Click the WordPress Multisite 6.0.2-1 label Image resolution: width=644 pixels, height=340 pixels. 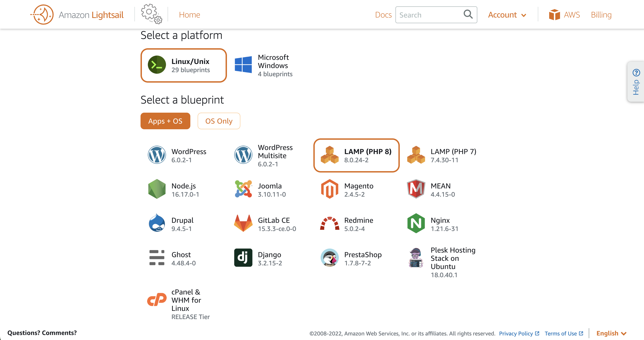coord(275,155)
